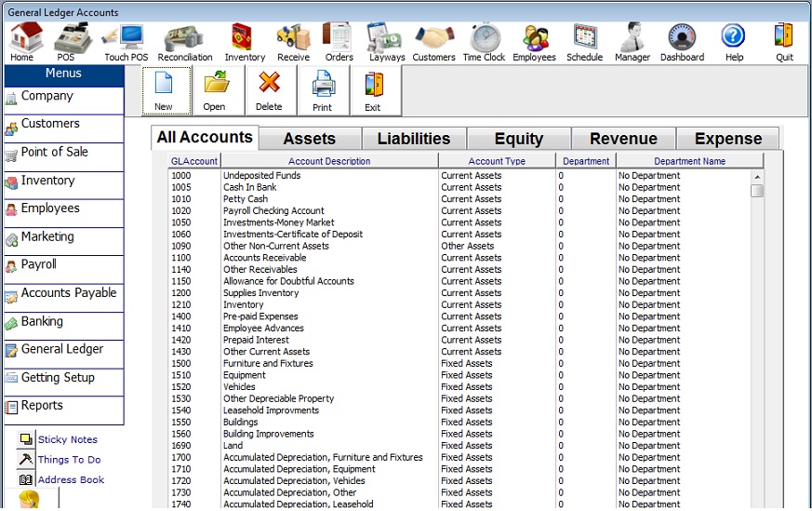Image resolution: width=812 pixels, height=511 pixels.
Task: Open the Reconciliation money icon
Action: [185, 42]
